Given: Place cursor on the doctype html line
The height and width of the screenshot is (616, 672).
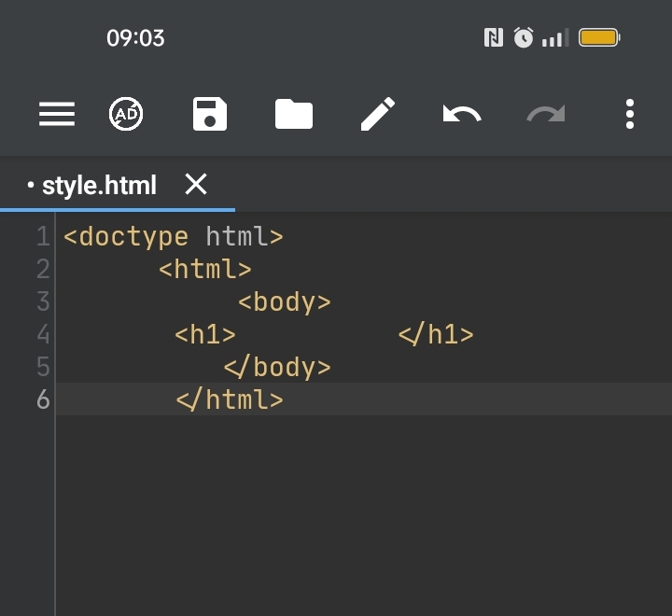Looking at the screenshot, I should (173, 237).
